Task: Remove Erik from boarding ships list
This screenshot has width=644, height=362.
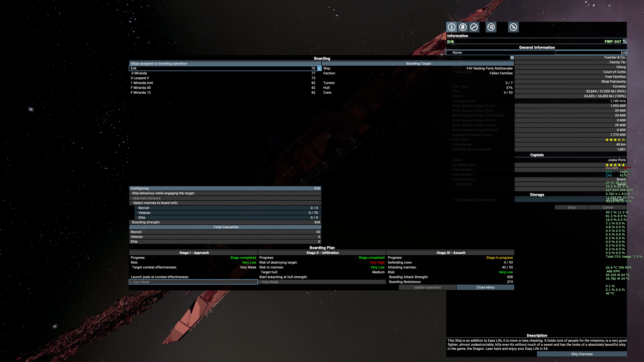Action: (x=319, y=68)
